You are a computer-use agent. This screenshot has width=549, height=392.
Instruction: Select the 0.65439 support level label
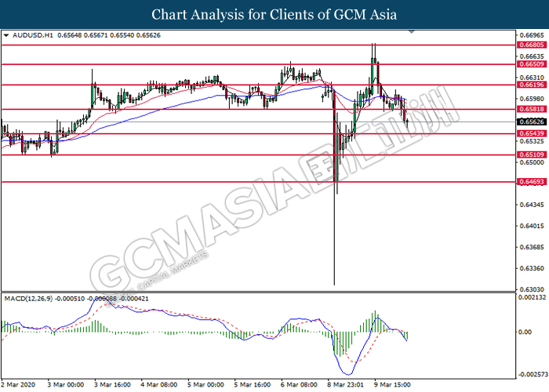[x=532, y=133]
